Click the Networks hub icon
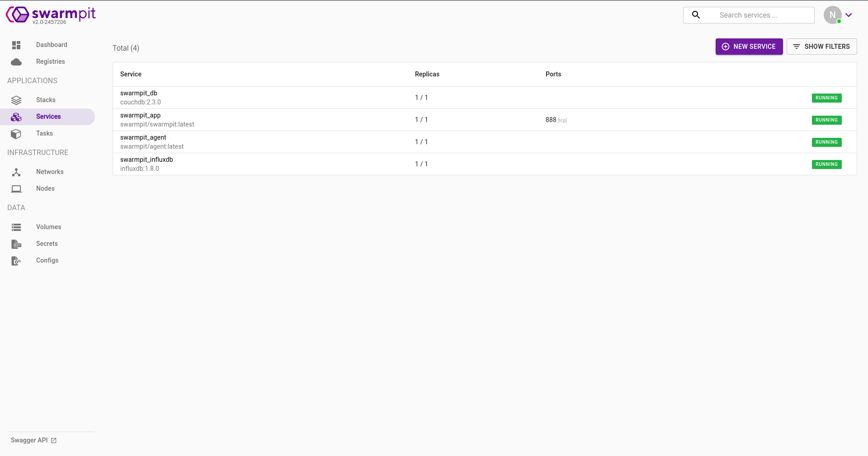Image resolution: width=868 pixels, height=456 pixels. point(16,172)
